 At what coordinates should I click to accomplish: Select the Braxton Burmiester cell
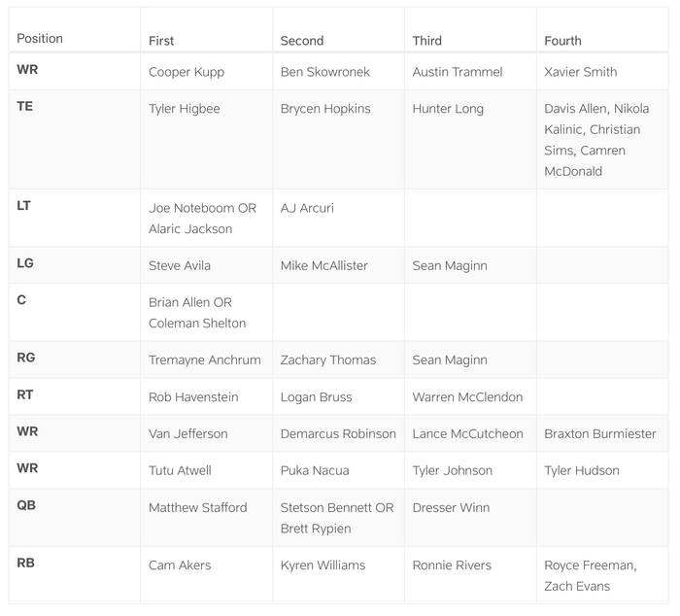(600, 433)
